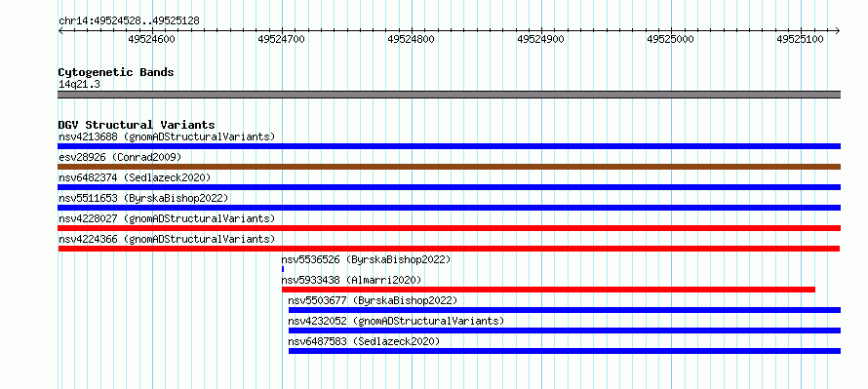Click the DGV Structural Variants track heading

tap(137, 125)
